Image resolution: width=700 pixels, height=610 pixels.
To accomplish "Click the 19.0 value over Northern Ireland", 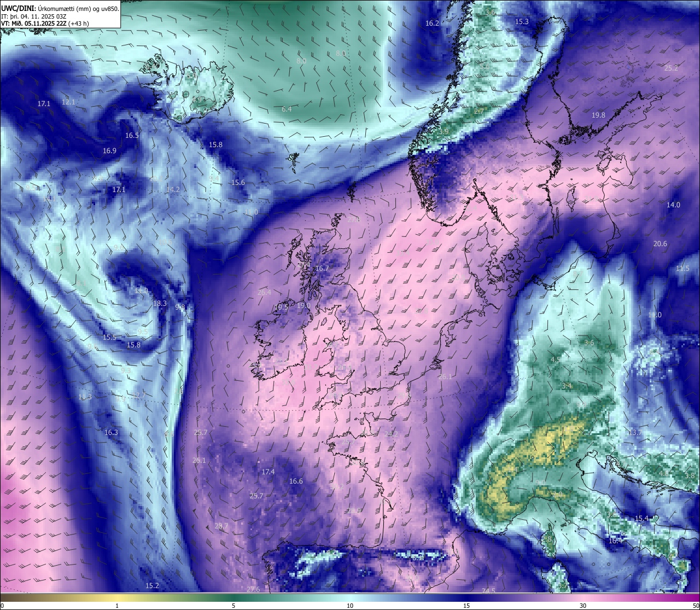I will [304, 306].
